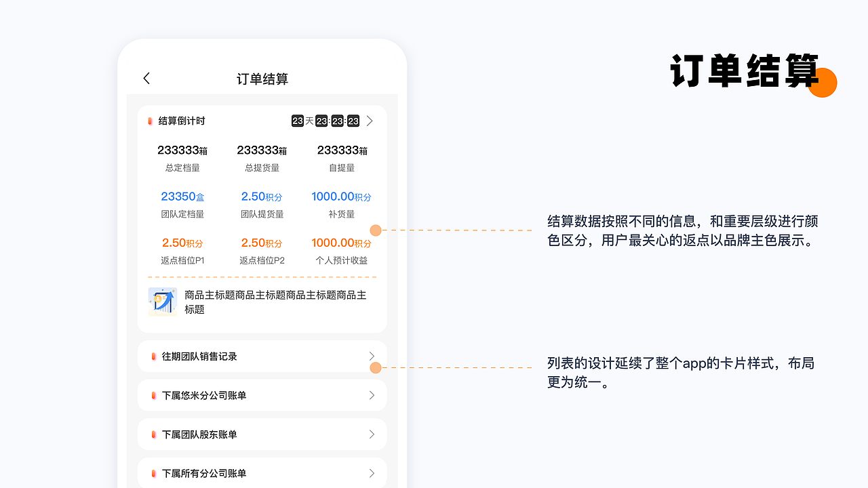Expand chevron on 下属悠米分公司账单 row
The width and height of the screenshot is (868, 488).
(x=372, y=395)
